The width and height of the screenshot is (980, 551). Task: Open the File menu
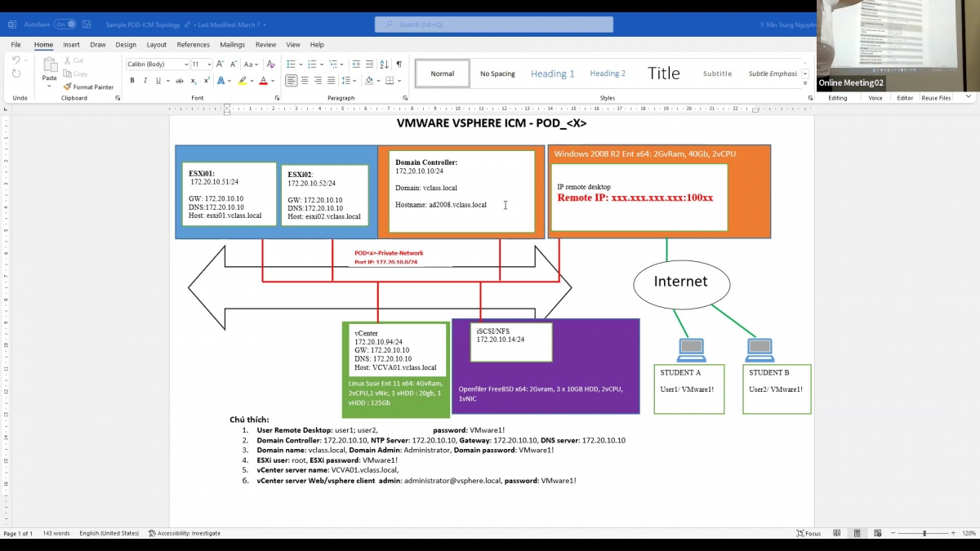[x=16, y=45]
